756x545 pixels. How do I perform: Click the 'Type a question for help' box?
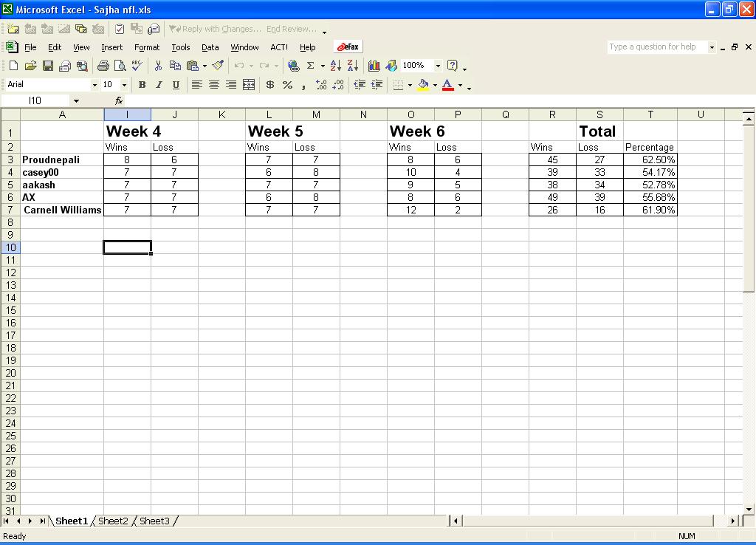point(656,47)
